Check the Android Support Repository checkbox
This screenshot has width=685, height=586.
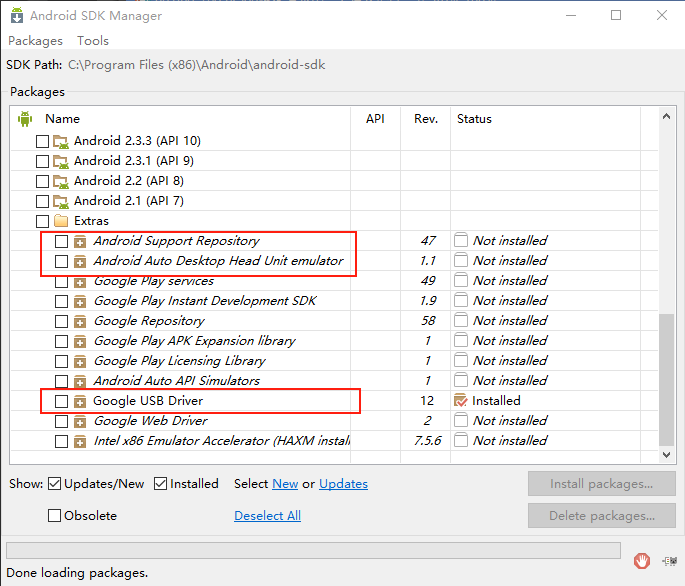[x=61, y=241]
